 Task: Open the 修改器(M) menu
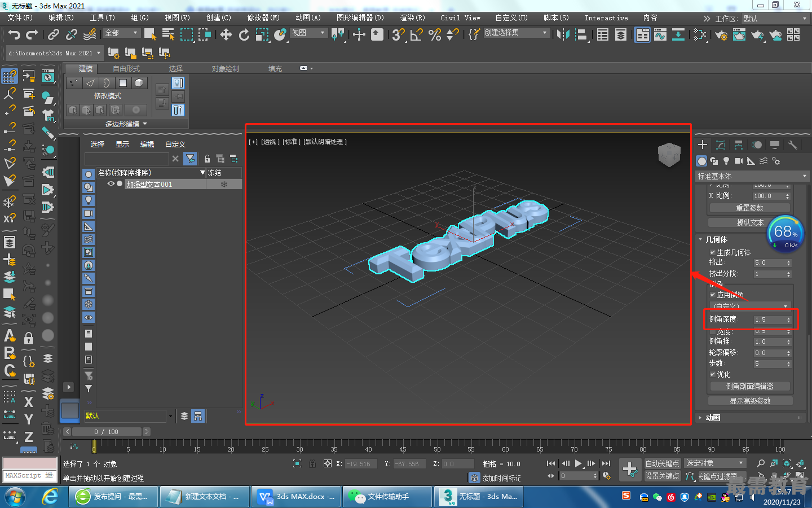pyautogui.click(x=263, y=18)
